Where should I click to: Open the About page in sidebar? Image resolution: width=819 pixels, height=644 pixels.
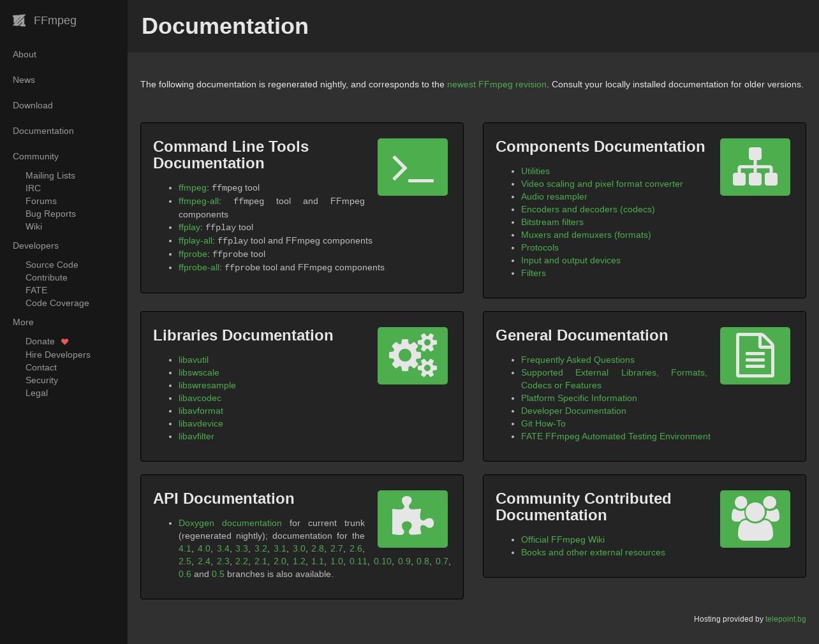(24, 54)
